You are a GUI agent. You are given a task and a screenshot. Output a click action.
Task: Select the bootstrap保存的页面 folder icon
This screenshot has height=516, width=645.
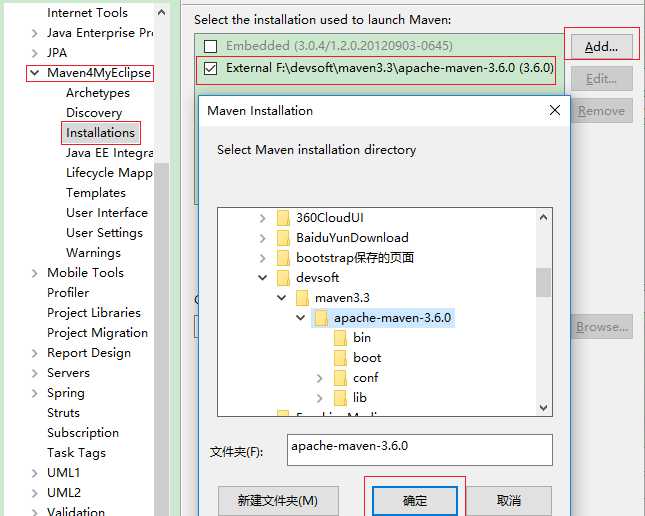tap(283, 258)
